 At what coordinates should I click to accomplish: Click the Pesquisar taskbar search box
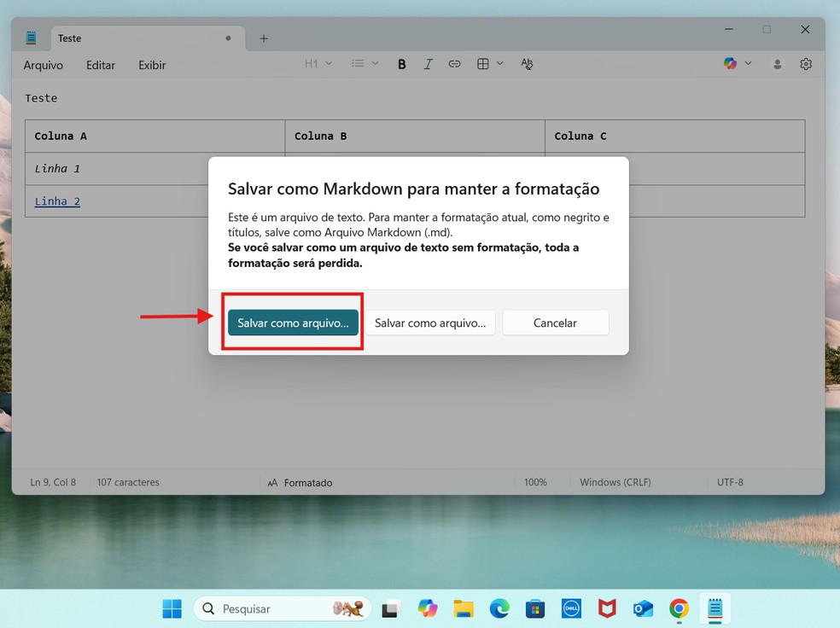pos(282,608)
